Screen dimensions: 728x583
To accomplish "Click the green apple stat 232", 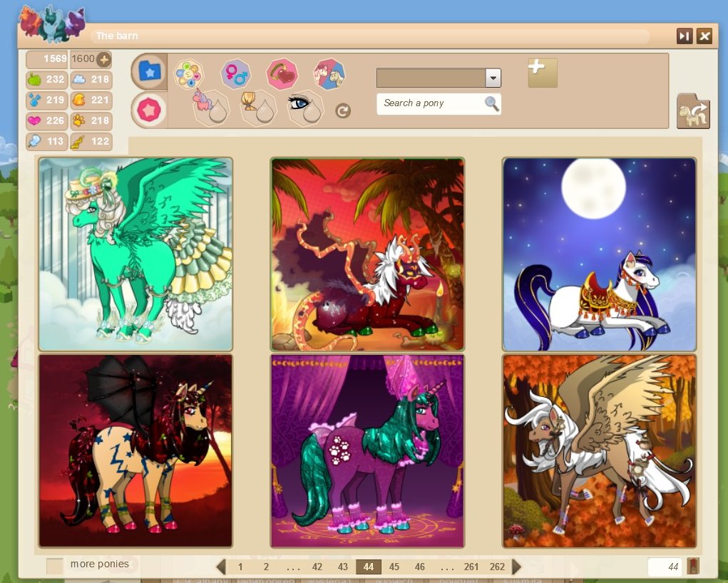I will pyautogui.click(x=47, y=79).
